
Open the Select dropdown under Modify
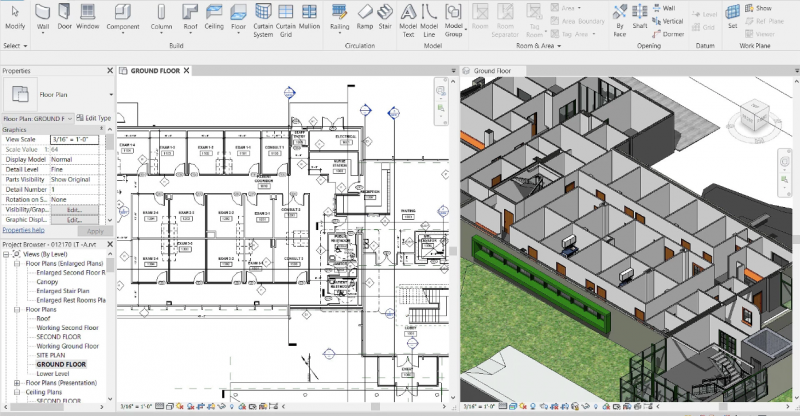click(14, 46)
